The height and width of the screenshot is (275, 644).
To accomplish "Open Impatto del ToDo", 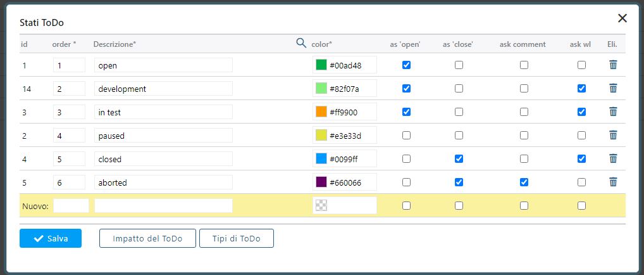I will coord(147,238).
